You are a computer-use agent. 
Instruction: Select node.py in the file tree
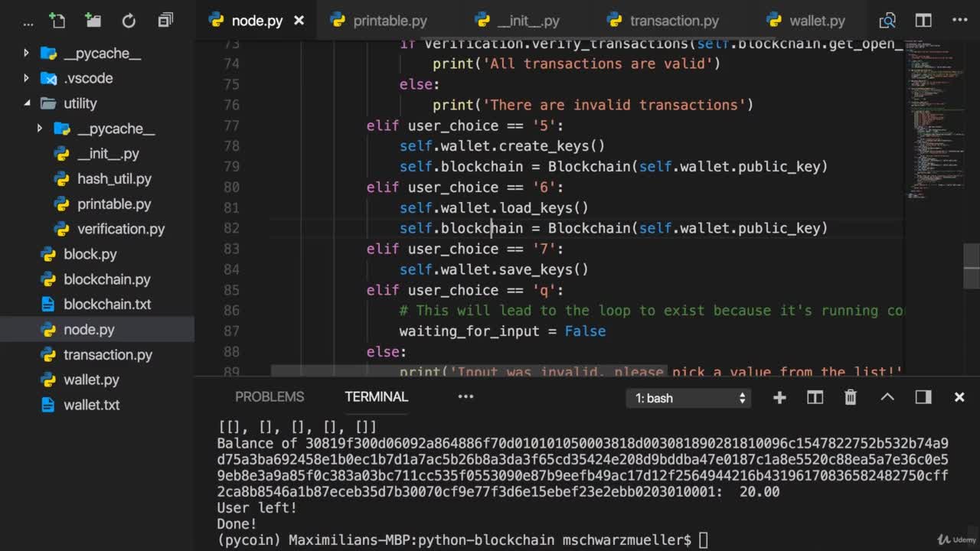(x=97, y=330)
